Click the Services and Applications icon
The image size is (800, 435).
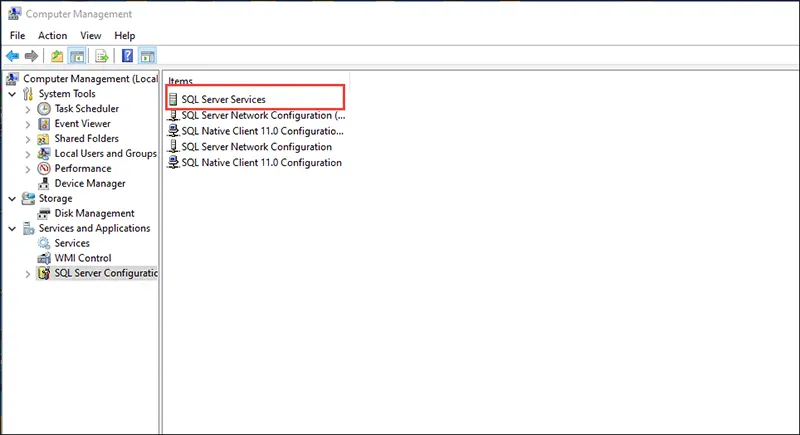coord(28,228)
